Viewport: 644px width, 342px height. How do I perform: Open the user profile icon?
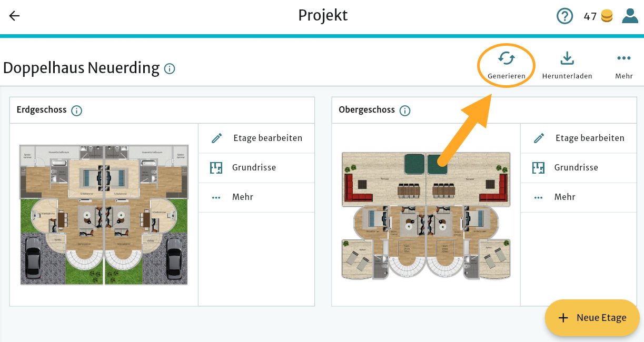(x=630, y=16)
